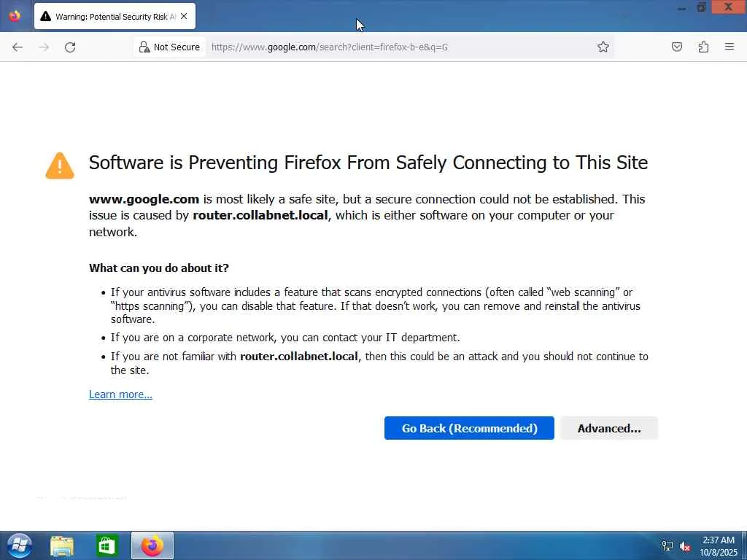This screenshot has height=560, width=747.
Task: Save page to Pocket
Action: (x=677, y=47)
